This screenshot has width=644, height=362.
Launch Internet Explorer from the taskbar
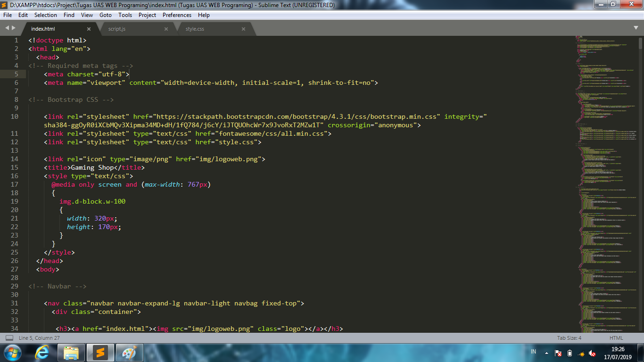42,352
